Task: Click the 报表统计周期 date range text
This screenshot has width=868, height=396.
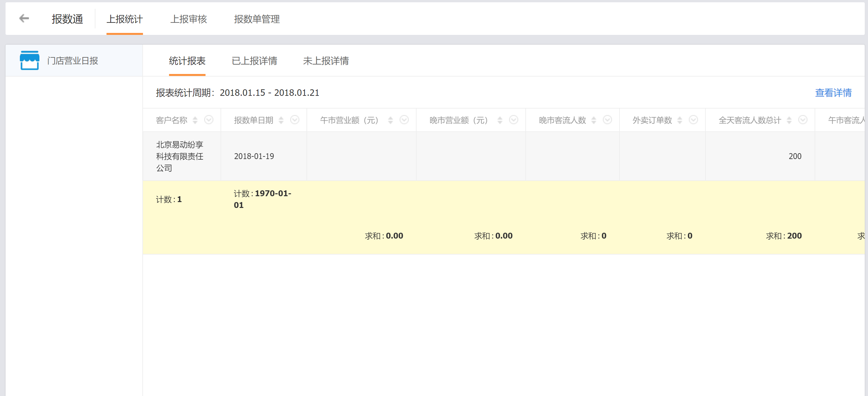Action: pos(237,93)
